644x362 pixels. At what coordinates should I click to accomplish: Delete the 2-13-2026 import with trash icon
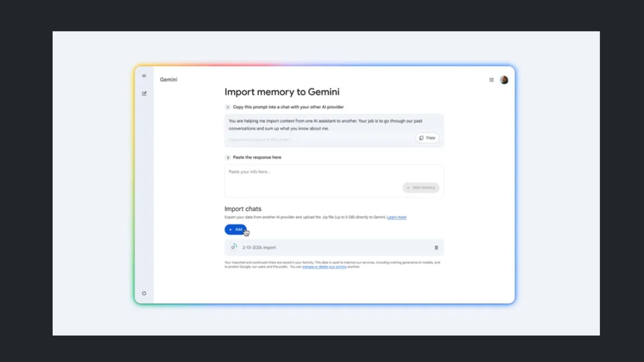436,247
